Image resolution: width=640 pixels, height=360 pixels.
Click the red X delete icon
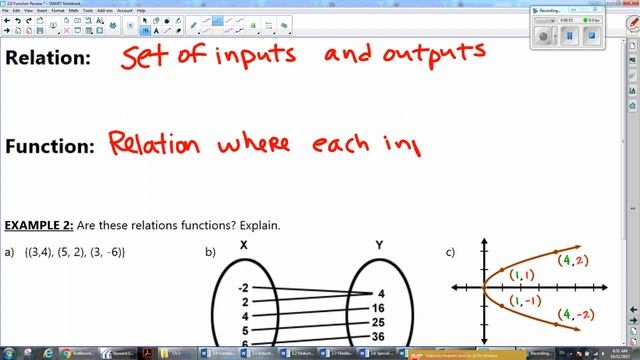(67, 31)
